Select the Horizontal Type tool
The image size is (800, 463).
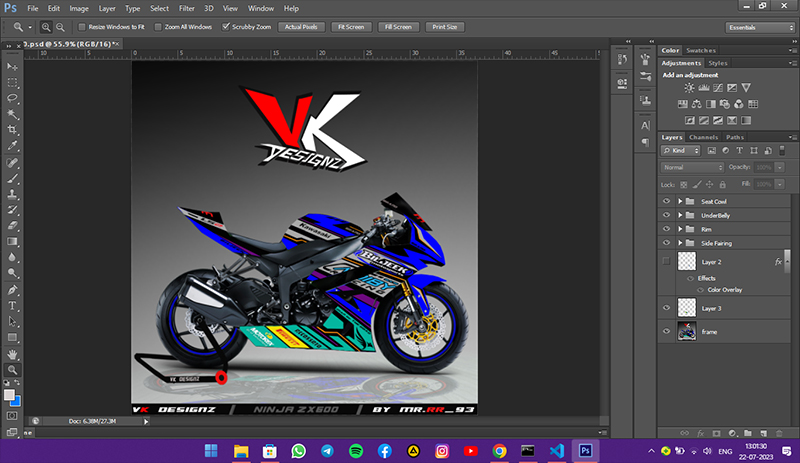tap(13, 305)
